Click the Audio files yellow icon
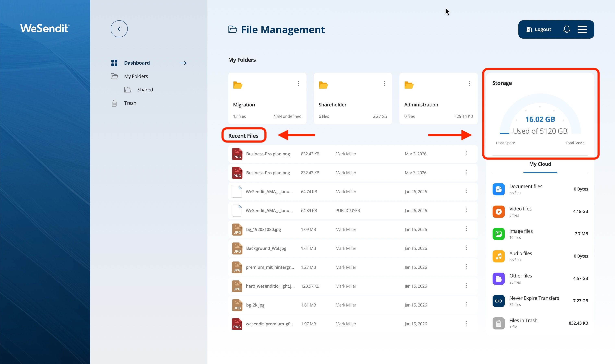This screenshot has height=364, width=615. coord(498,256)
